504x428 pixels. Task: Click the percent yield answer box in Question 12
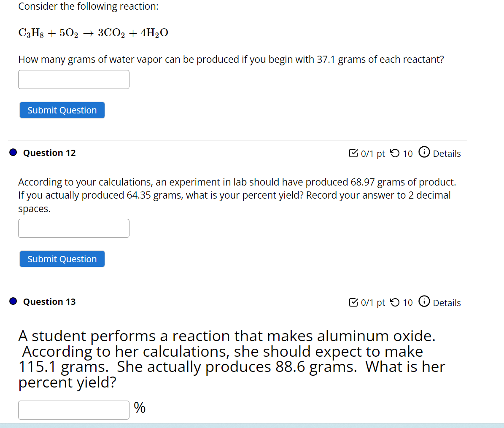[73, 228]
